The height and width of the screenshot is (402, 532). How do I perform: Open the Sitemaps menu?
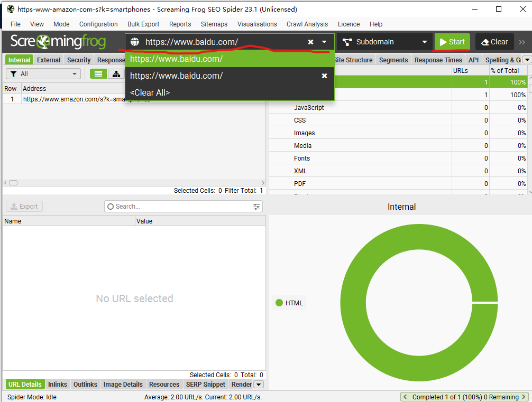tap(214, 24)
